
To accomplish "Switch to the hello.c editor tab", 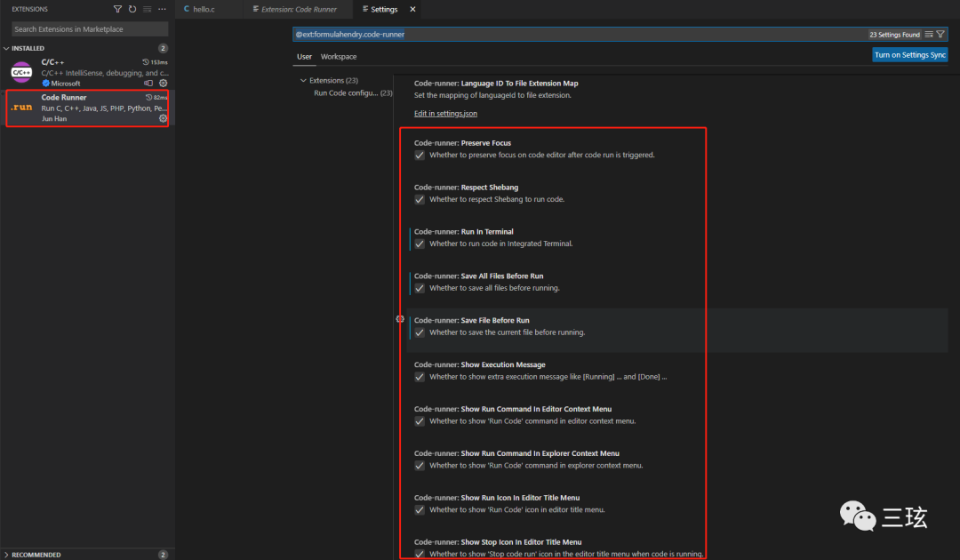I will [204, 9].
